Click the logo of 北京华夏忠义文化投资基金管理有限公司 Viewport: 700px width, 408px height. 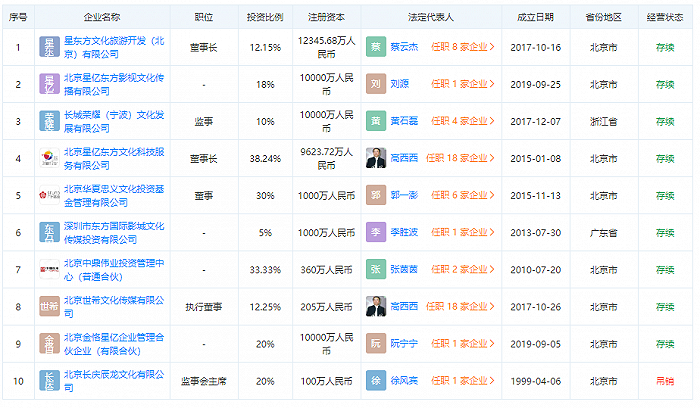click(50, 195)
